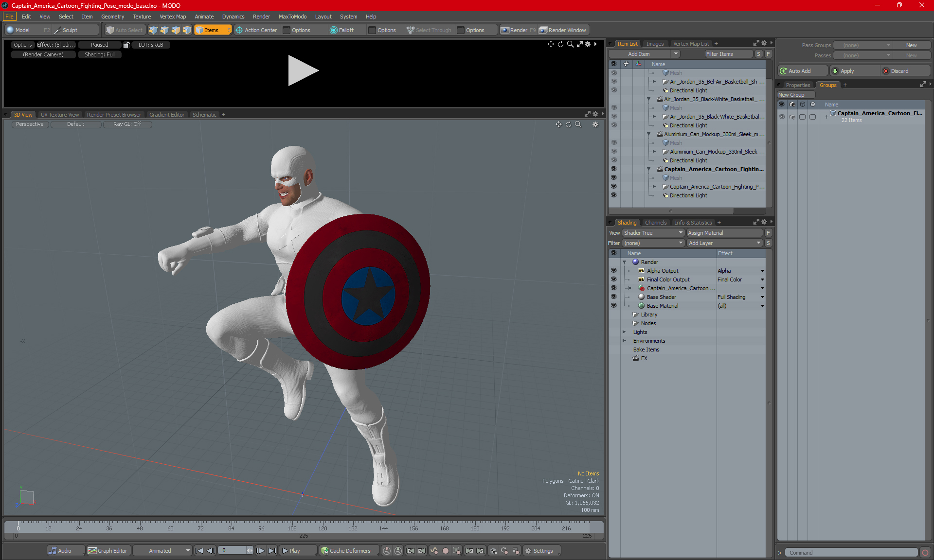This screenshot has height=560, width=934.
Task: Toggle eye for Base Shader layer
Action: (613, 297)
